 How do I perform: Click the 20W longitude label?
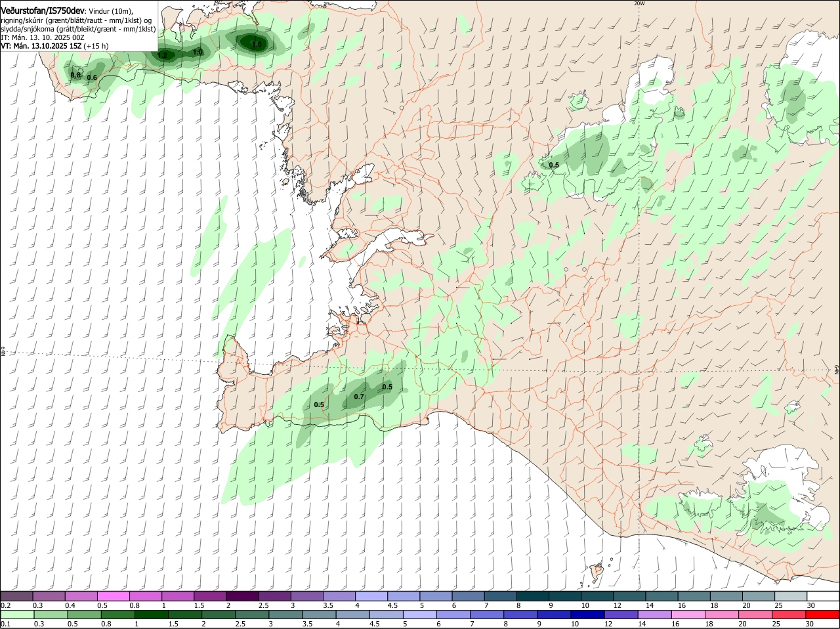(x=639, y=3)
